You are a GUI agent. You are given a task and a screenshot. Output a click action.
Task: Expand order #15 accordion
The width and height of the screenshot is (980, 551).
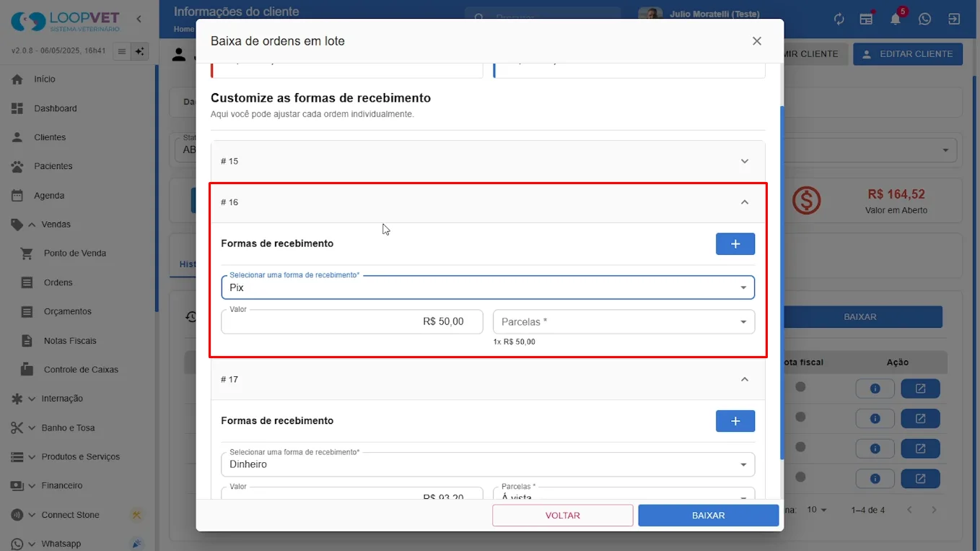(488, 161)
